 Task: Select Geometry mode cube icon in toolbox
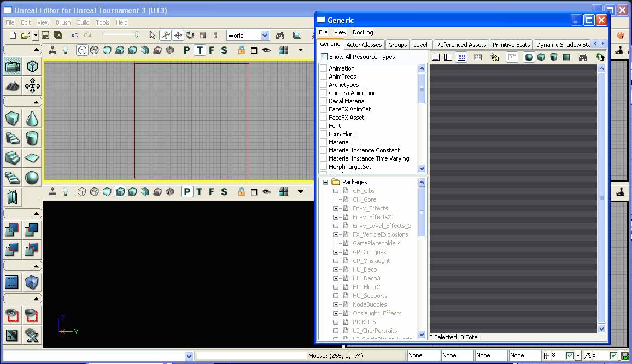(32, 66)
